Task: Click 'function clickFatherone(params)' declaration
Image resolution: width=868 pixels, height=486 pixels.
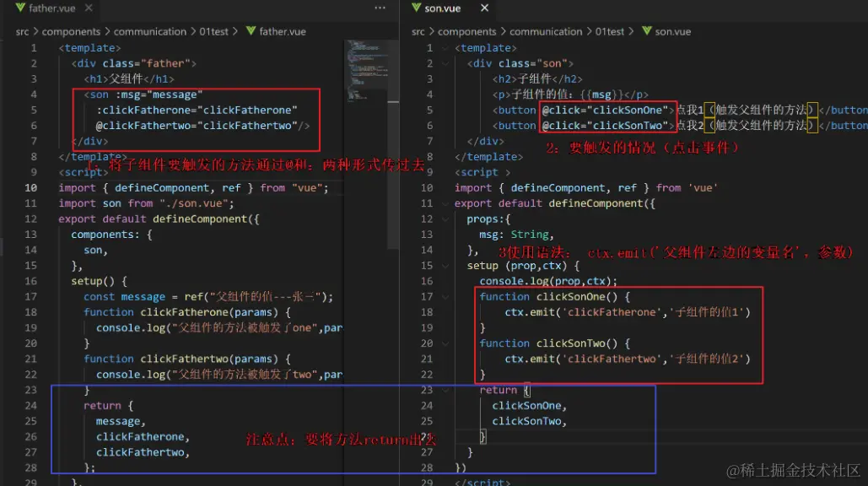Action: 187,312
